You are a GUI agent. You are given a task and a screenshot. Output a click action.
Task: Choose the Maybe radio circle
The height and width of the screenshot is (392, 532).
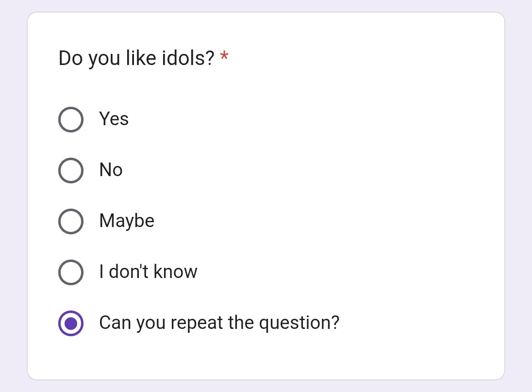coord(71,221)
